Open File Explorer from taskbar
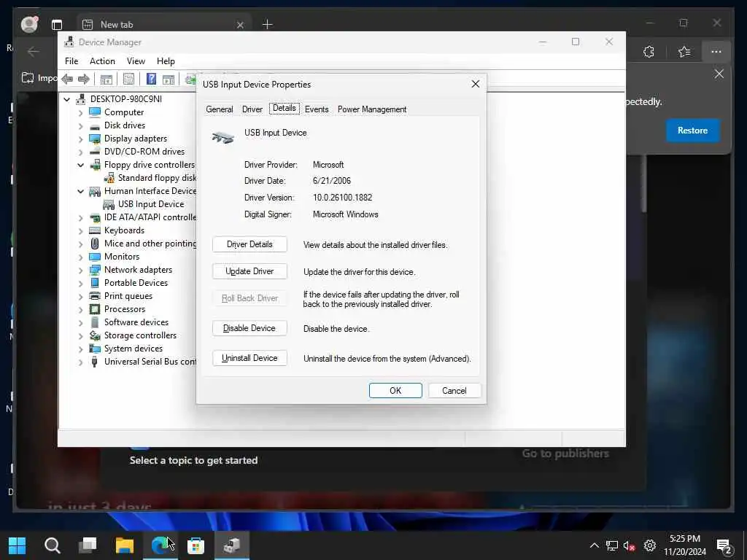Screen dimensions: 747x560 pyautogui.click(x=124, y=545)
